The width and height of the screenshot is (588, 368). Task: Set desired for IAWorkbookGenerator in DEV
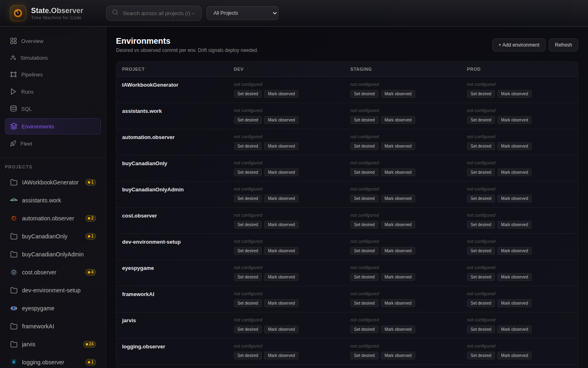pyautogui.click(x=248, y=94)
